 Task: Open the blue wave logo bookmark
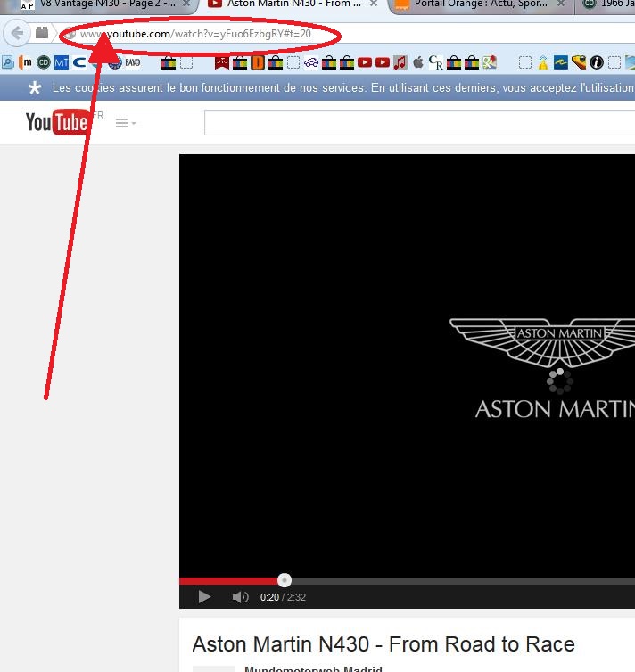click(560, 62)
